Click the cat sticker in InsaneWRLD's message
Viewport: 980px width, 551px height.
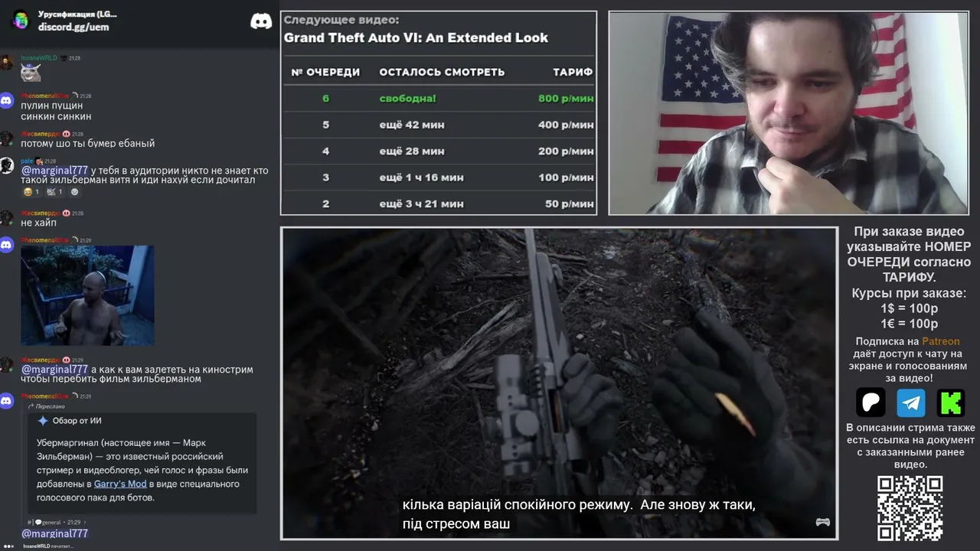[x=31, y=72]
